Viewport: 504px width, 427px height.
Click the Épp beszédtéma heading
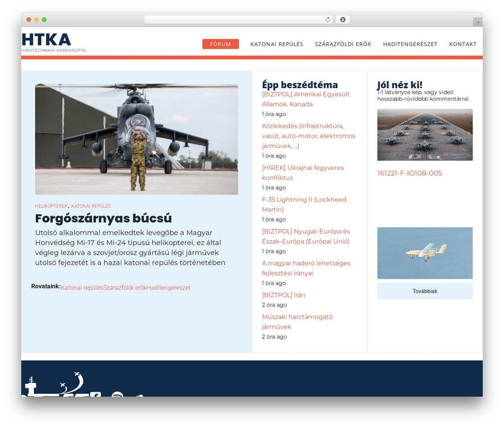tap(300, 85)
